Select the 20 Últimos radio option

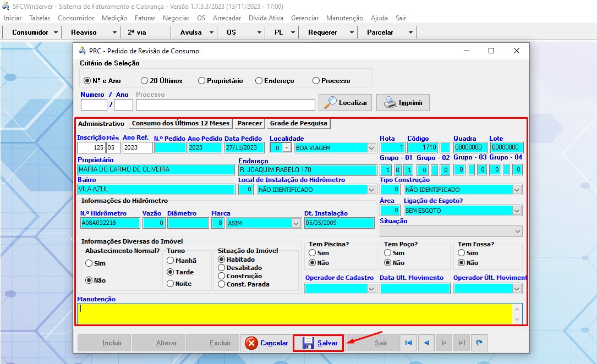point(145,81)
